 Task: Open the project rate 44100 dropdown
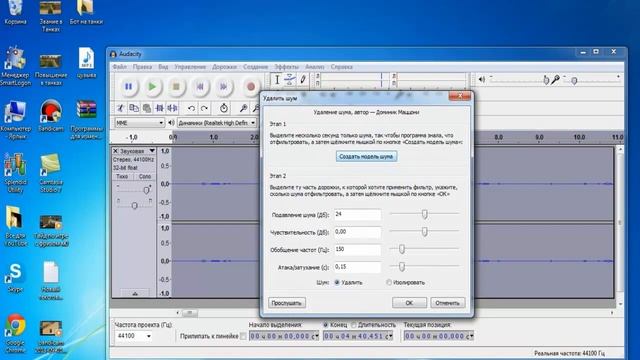(x=149, y=336)
